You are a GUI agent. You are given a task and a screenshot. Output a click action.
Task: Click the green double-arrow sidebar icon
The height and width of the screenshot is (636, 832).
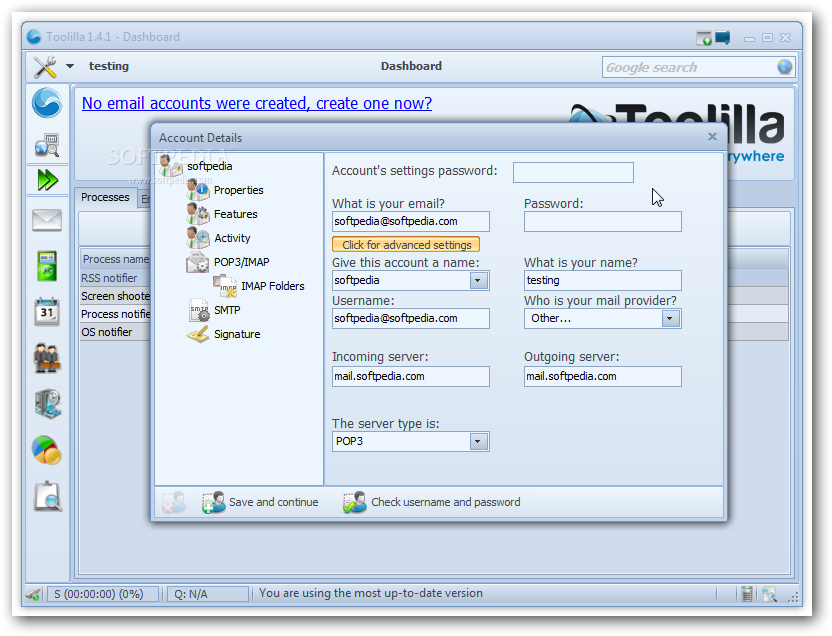[x=47, y=180]
